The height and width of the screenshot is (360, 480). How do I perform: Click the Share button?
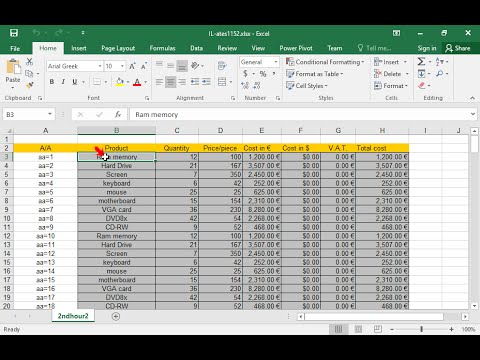coord(458,48)
